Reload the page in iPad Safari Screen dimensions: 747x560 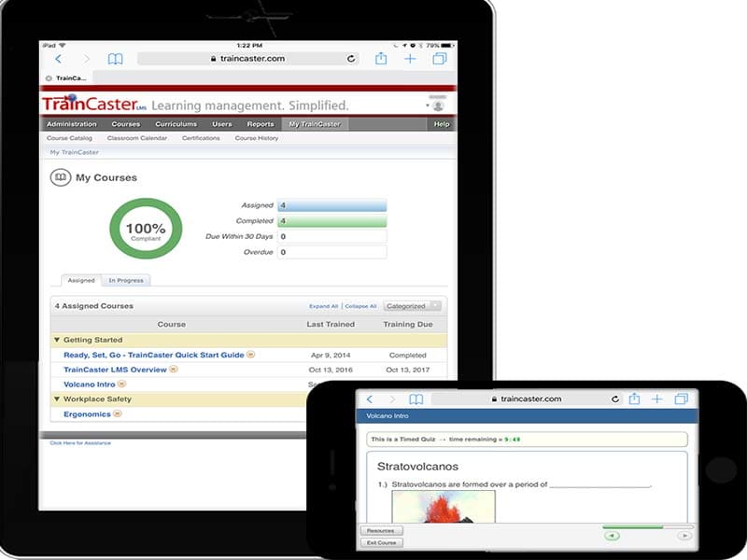click(x=351, y=59)
